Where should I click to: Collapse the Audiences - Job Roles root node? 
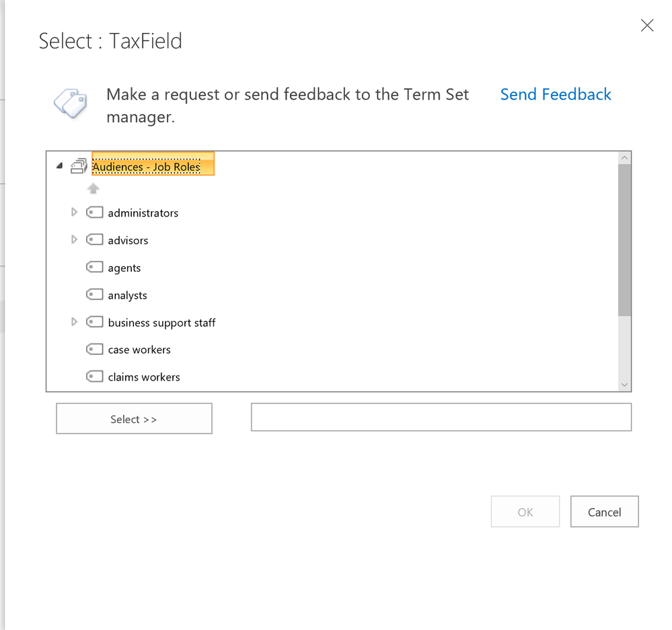59,165
